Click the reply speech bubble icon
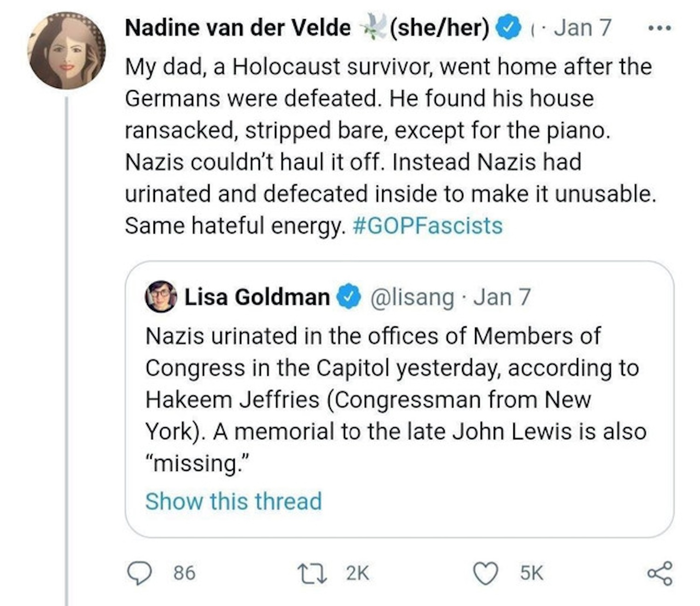Viewport: 700px width, 606px height. click(139, 573)
